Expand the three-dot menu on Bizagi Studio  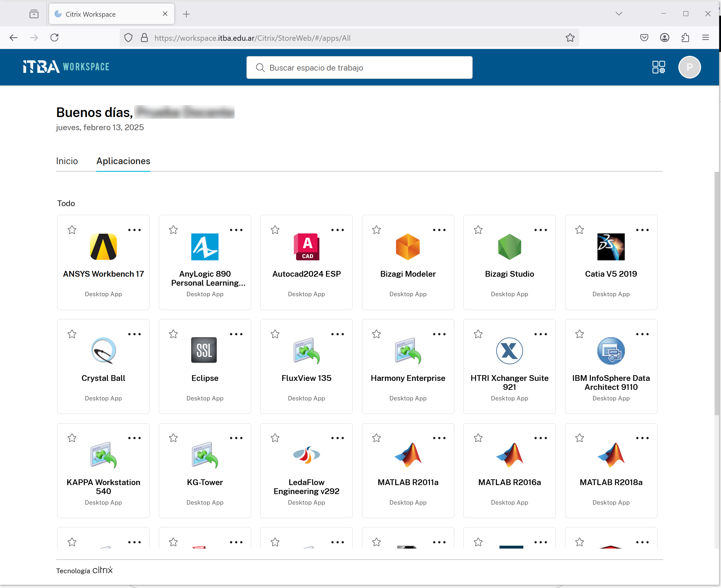(540, 230)
